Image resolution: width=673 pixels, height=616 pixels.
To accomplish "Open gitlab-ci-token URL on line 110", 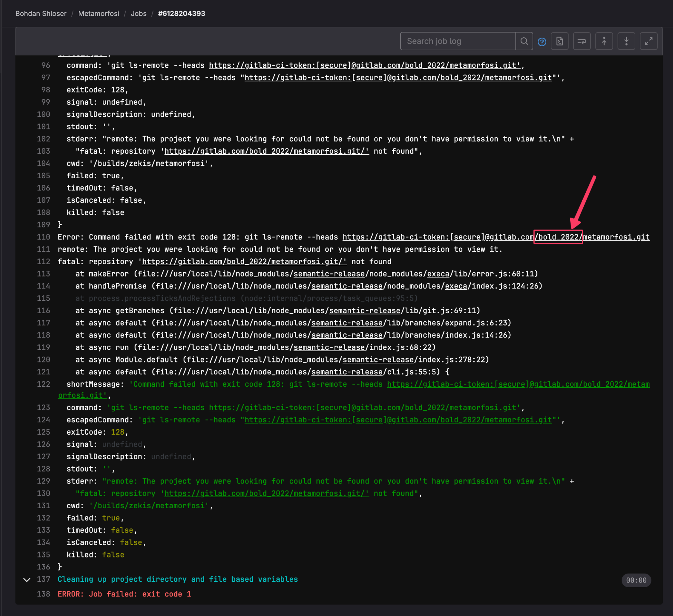I will tap(496, 237).
